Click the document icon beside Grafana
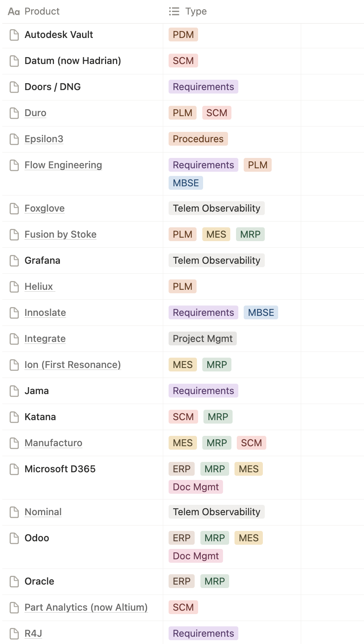Screen dimensions: 364x644 tap(14, 261)
